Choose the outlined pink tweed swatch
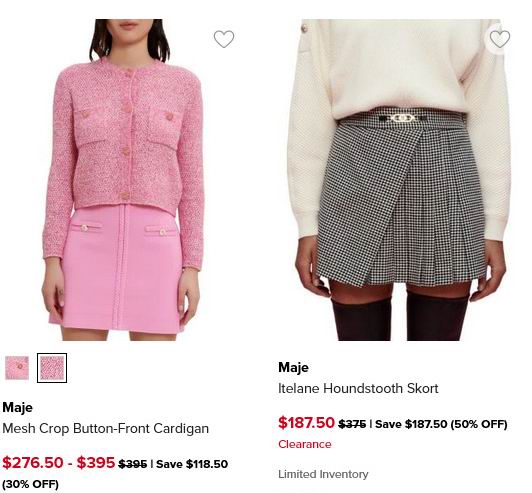Screen dimensions: 532x493 [52, 368]
